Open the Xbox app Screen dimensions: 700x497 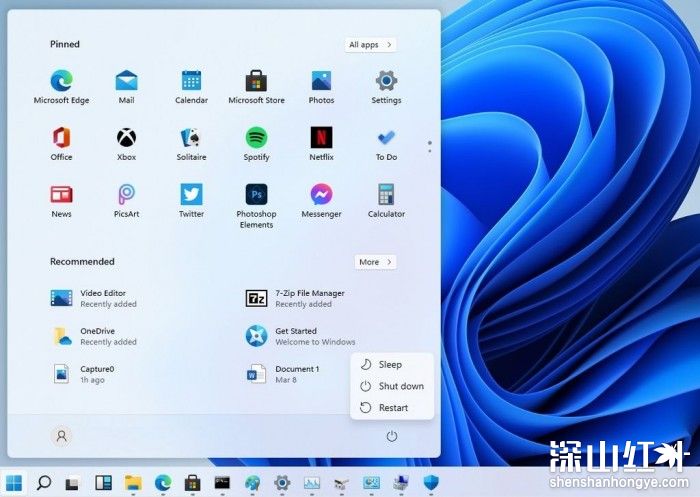point(126,144)
